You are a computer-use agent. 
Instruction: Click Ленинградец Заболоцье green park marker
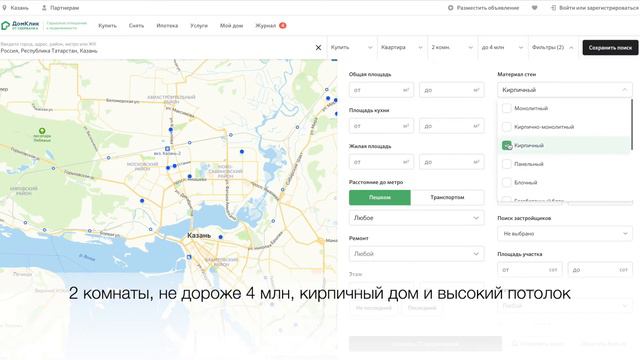(42, 131)
